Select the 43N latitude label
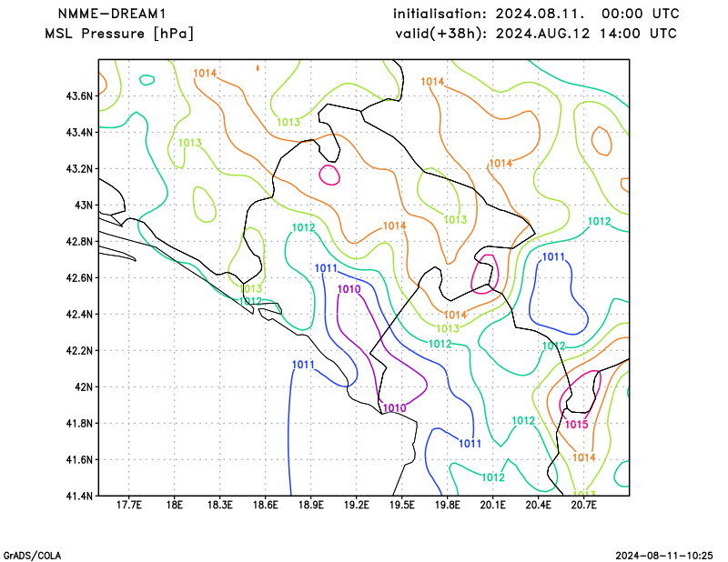This screenshot has width=728, height=562. (84, 206)
